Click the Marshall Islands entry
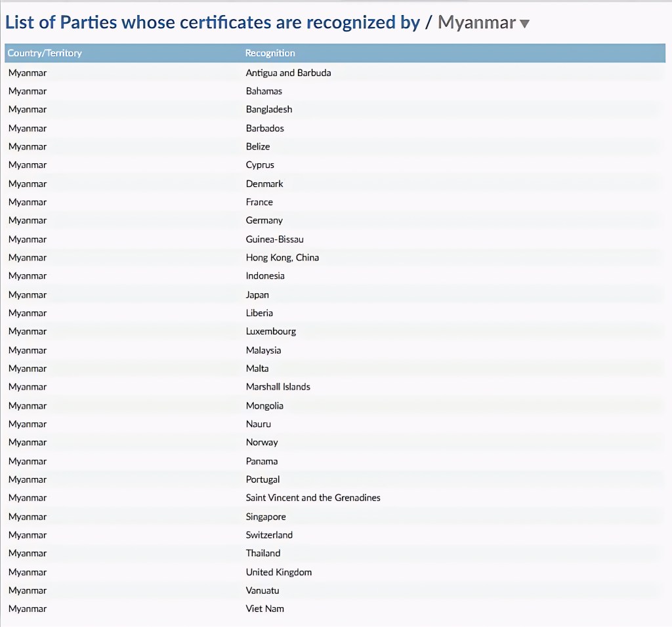The width and height of the screenshot is (672, 627). [278, 387]
